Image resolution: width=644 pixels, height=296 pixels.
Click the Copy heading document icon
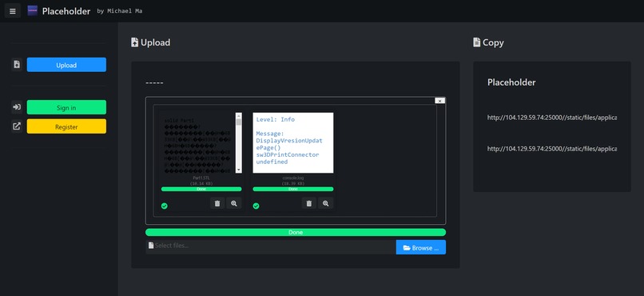pyautogui.click(x=477, y=42)
